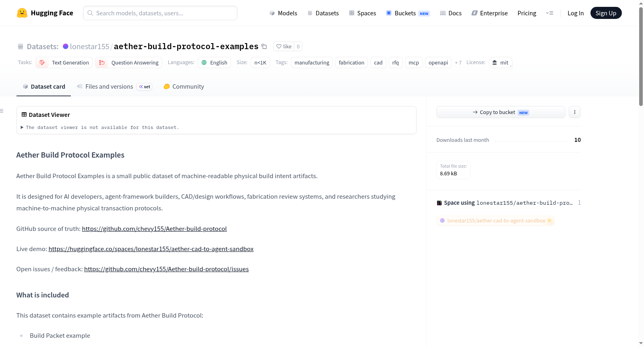Click the openapi tag
Screen dimensions: 644x347
[x=438, y=62]
